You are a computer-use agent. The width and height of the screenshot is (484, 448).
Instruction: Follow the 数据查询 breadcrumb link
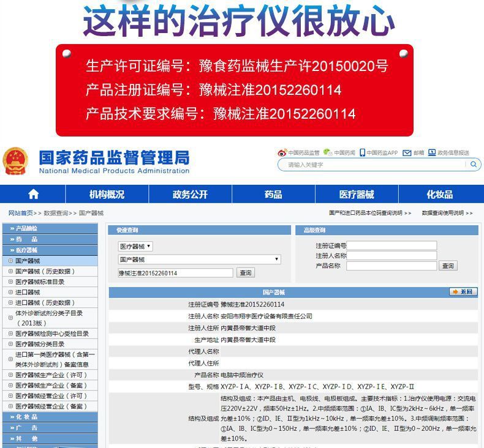click(56, 213)
